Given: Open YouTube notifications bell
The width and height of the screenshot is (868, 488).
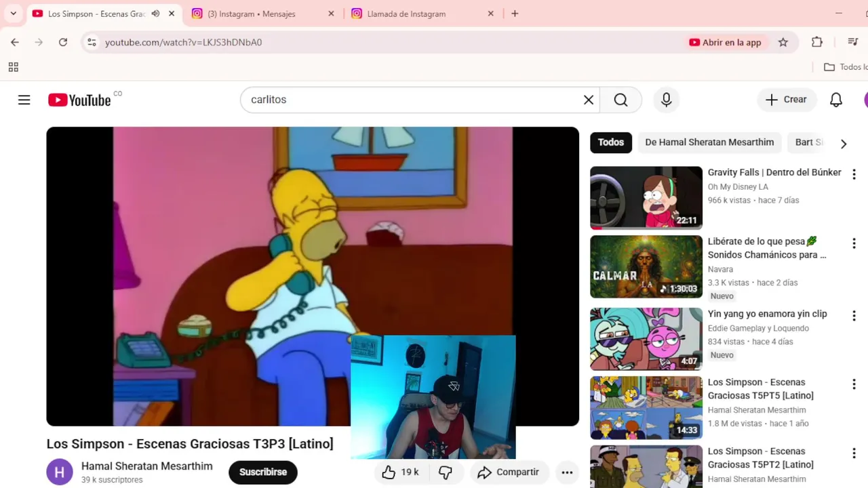Looking at the screenshot, I should (836, 100).
